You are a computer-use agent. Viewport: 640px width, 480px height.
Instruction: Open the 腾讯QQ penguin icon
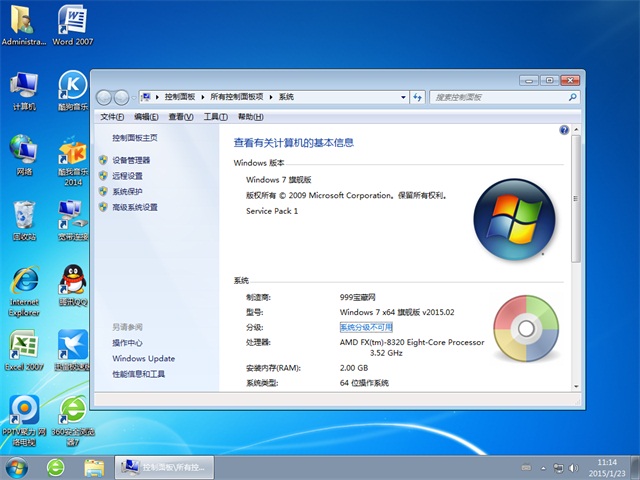click(x=73, y=286)
